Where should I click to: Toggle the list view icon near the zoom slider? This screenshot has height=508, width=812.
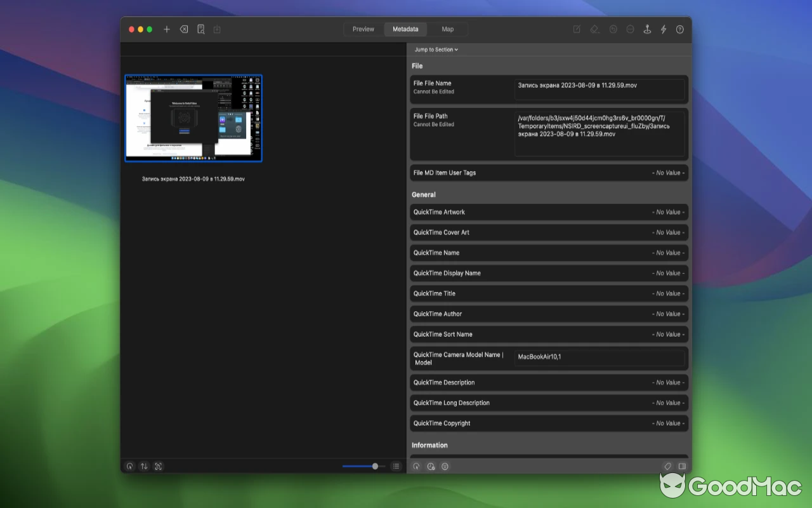396,466
